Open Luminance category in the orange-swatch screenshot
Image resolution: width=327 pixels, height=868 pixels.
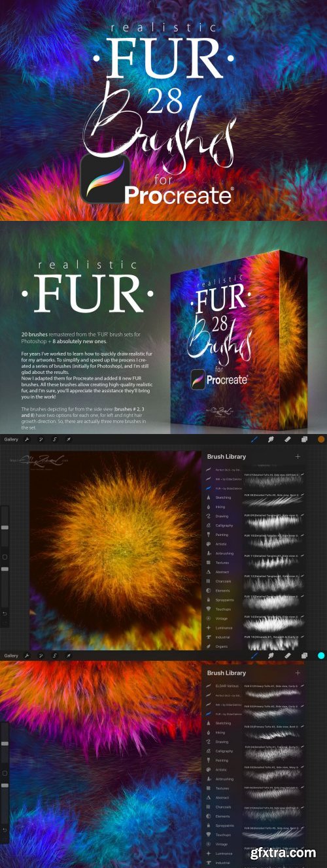219,627
